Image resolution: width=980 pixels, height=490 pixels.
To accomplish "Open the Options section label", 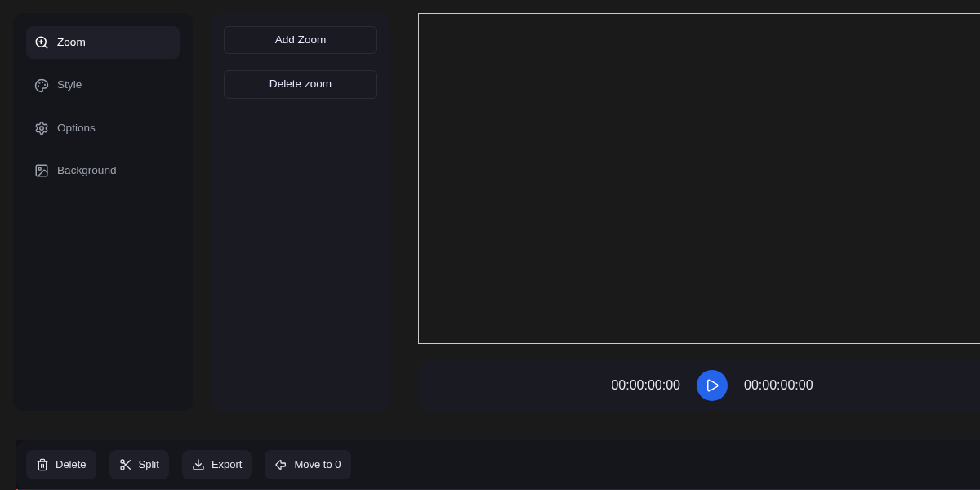I will [x=76, y=128].
